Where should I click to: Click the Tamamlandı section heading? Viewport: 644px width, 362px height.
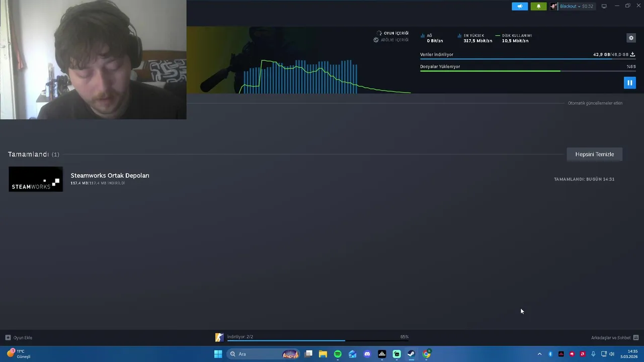[28, 154]
